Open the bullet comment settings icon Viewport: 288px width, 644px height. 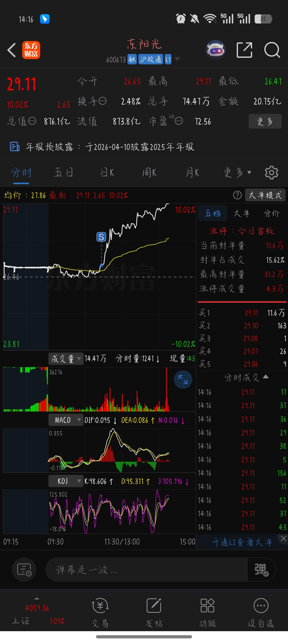[24, 570]
